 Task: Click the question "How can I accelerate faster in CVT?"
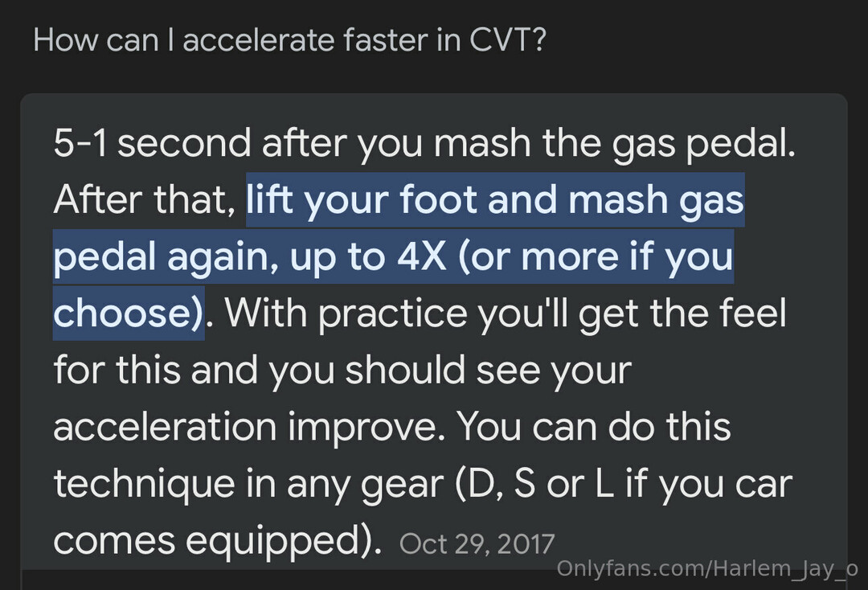pyautogui.click(x=289, y=39)
